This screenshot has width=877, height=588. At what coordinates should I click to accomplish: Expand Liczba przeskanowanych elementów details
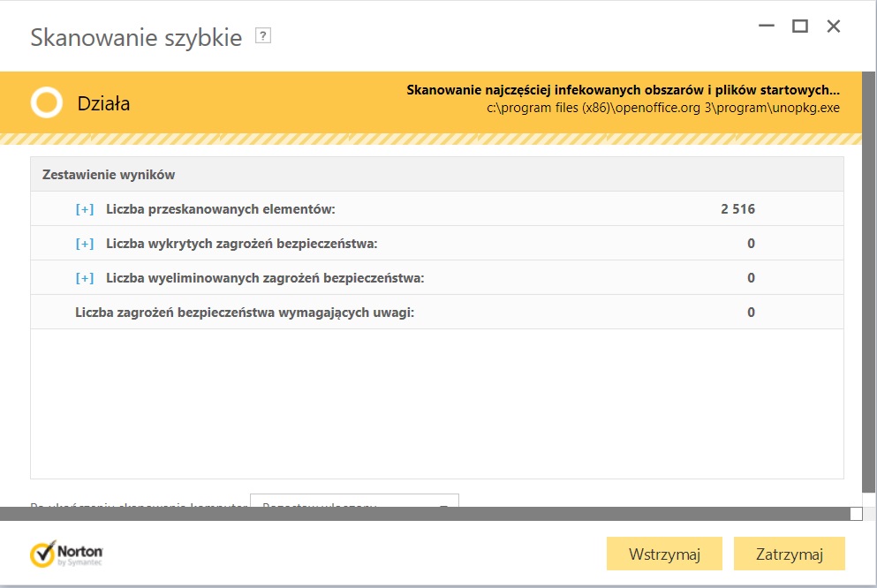pyautogui.click(x=85, y=209)
